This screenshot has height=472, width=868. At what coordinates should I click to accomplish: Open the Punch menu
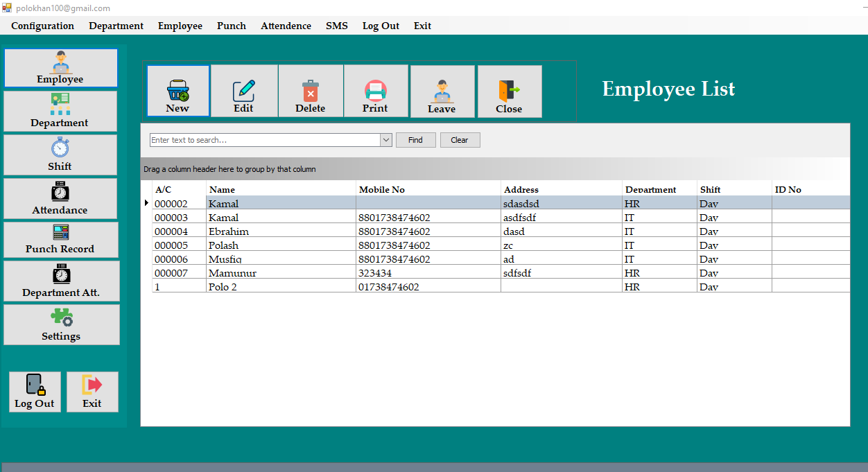coord(232,26)
